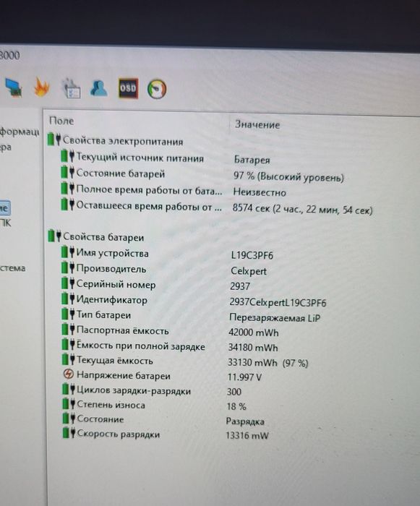Click the voltage icon beside Напряжение батареи
Viewport: 420px width, 506px height.
click(x=68, y=374)
